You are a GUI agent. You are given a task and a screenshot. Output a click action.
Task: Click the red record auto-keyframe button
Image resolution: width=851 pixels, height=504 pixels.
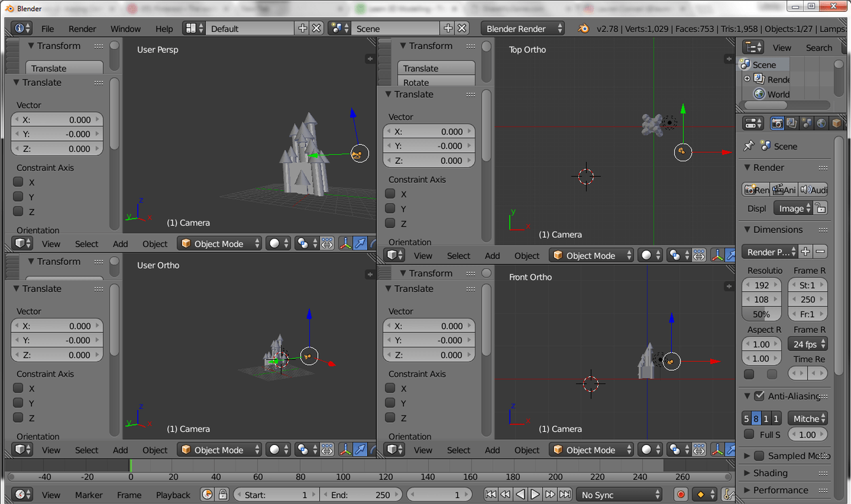[681, 495]
